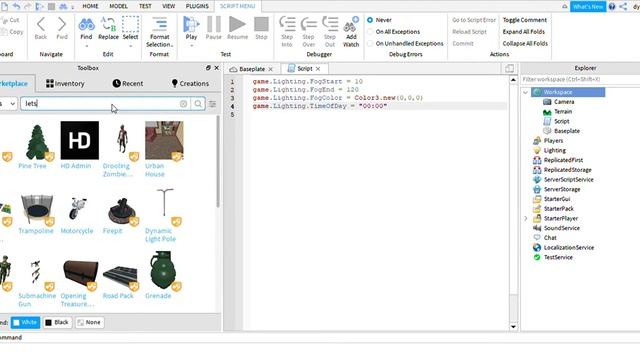Click script editor scroll down arrow
The image size is (640, 360).
click(x=513, y=326)
